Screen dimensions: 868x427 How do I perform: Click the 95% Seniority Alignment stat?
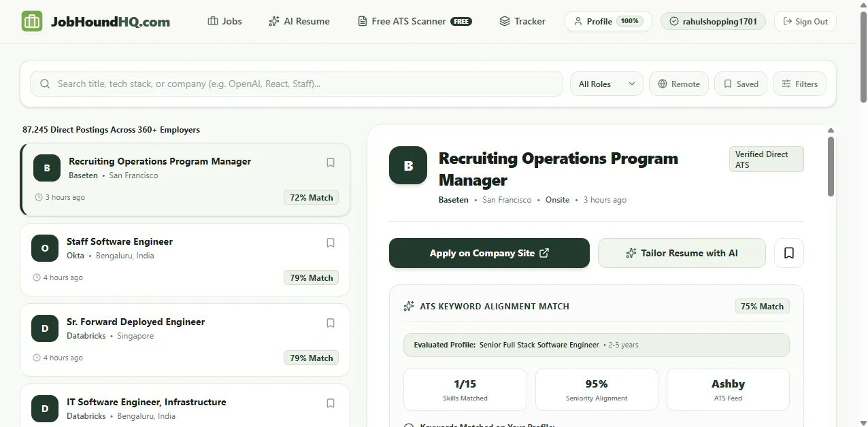pos(597,390)
